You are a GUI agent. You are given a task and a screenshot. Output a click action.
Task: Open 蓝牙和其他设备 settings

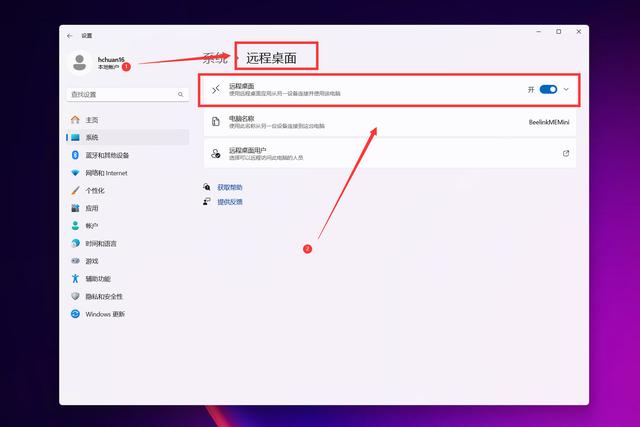127,155
